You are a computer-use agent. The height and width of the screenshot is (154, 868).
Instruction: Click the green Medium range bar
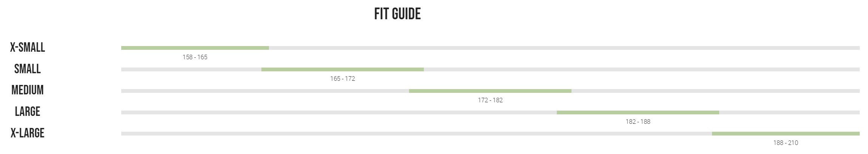[490, 91]
